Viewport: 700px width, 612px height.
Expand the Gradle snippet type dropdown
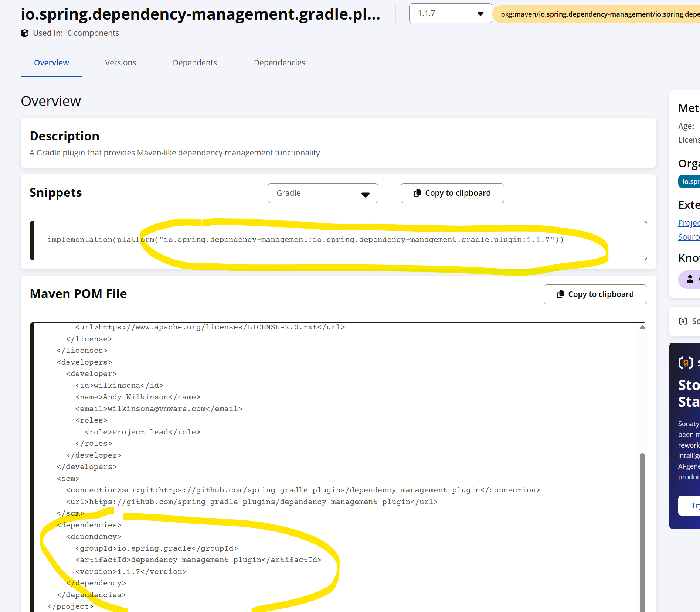pos(323,193)
